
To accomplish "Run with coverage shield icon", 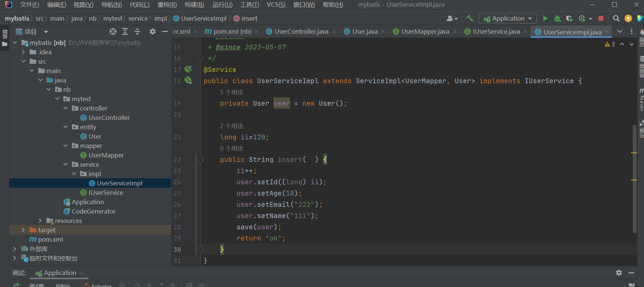I will pos(569,18).
